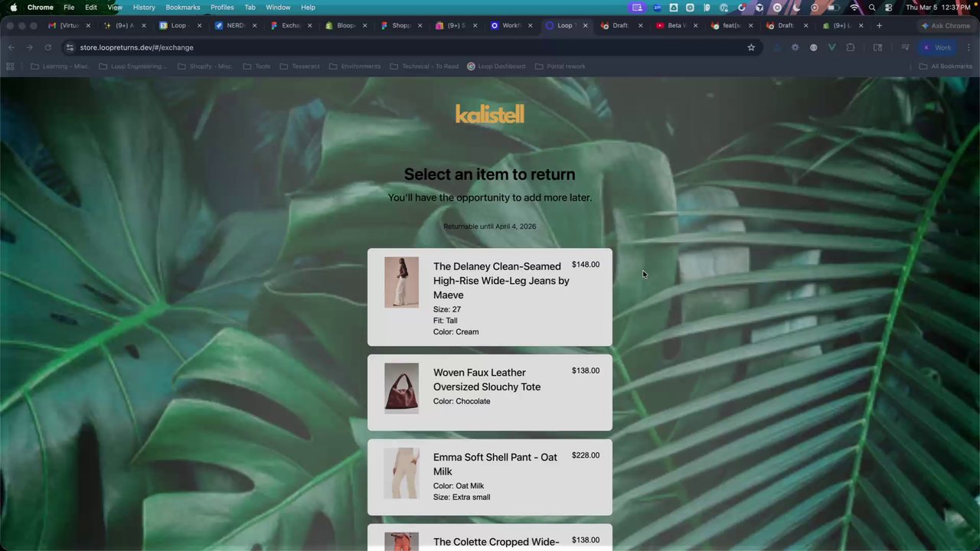
Task: Select Emma Soft Shell Pant item
Action: 490,477
